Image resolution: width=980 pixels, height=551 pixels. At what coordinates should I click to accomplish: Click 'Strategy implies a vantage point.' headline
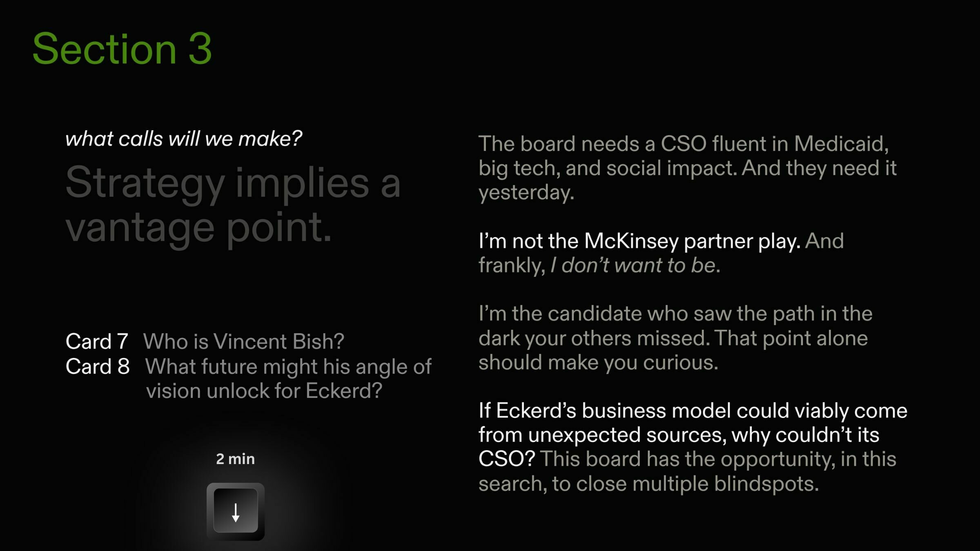tap(233, 205)
